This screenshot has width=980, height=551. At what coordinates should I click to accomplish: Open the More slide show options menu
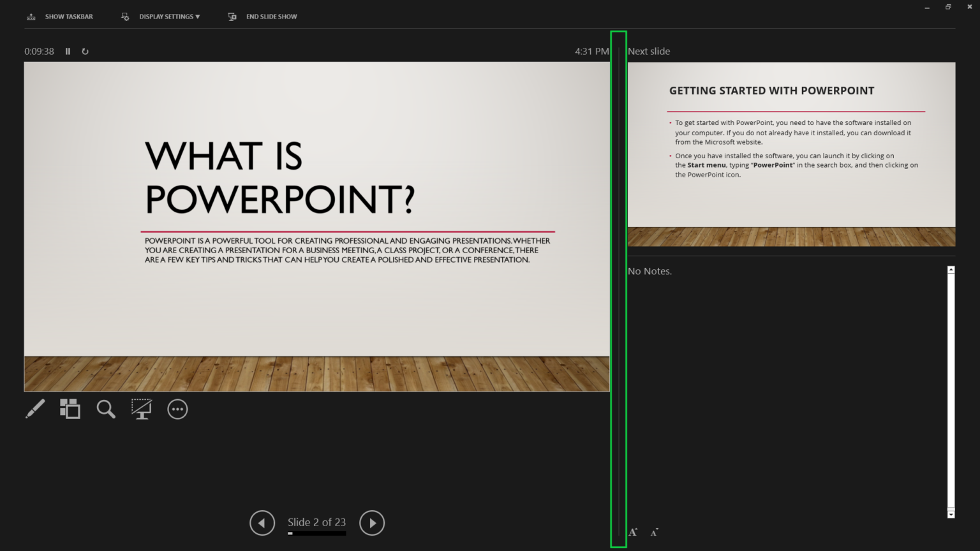pos(177,409)
